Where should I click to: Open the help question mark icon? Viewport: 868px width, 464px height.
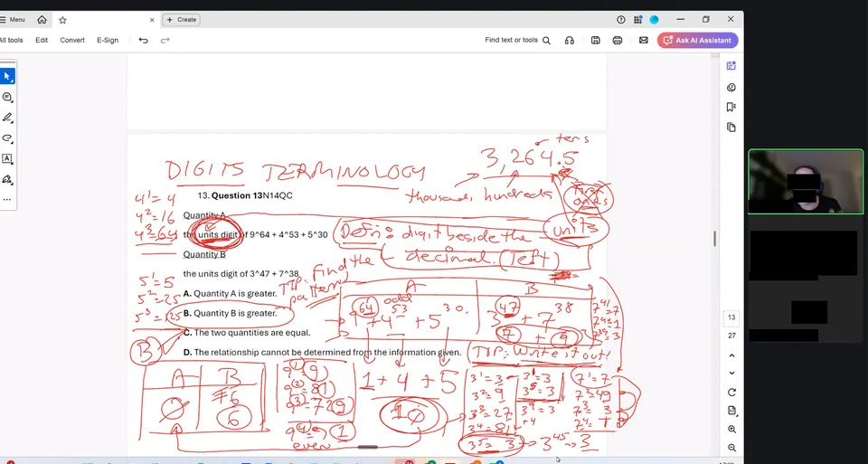click(621, 20)
